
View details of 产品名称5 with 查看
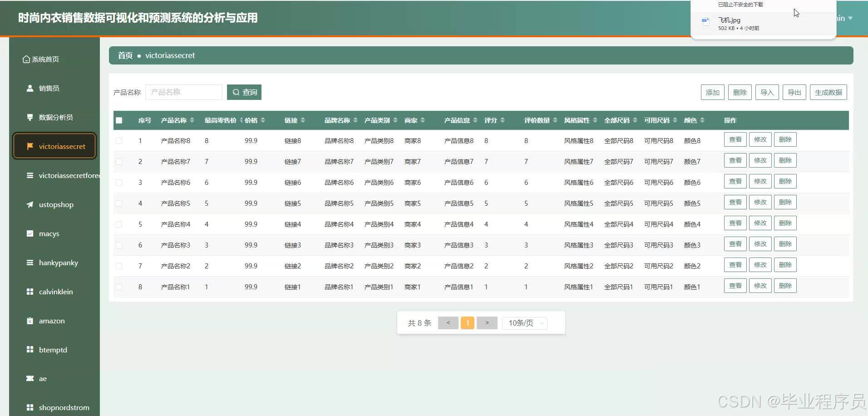(x=735, y=203)
